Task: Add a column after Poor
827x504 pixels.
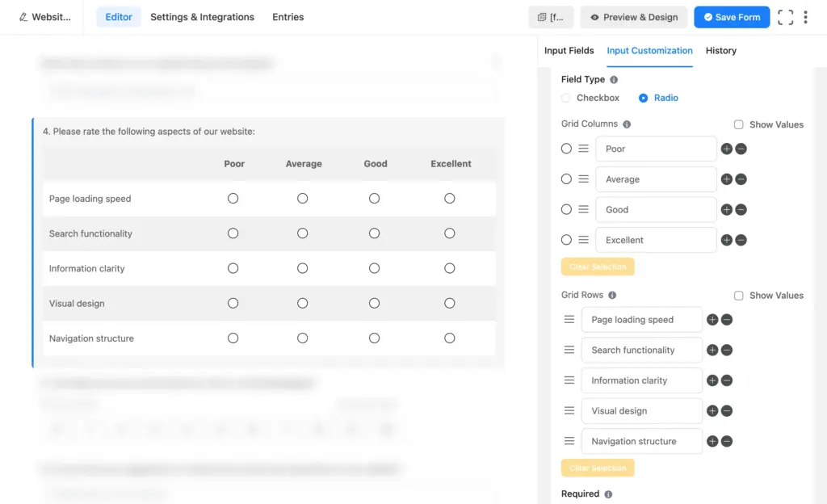Action: point(726,149)
